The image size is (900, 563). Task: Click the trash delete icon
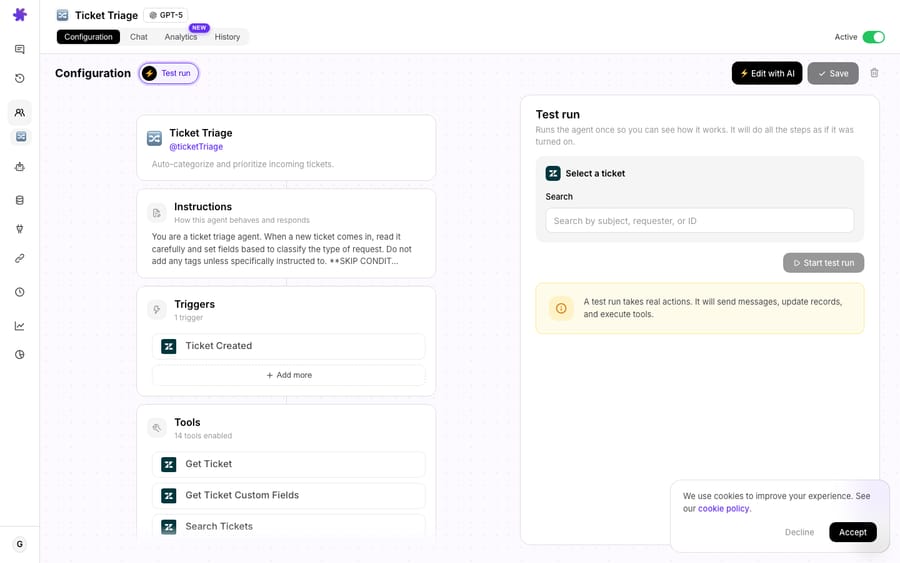pyautogui.click(x=874, y=73)
